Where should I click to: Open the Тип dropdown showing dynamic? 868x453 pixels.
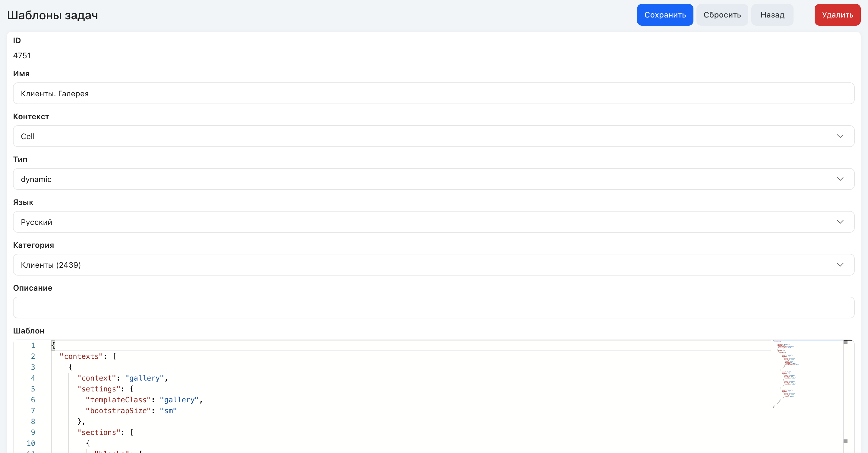(434, 179)
